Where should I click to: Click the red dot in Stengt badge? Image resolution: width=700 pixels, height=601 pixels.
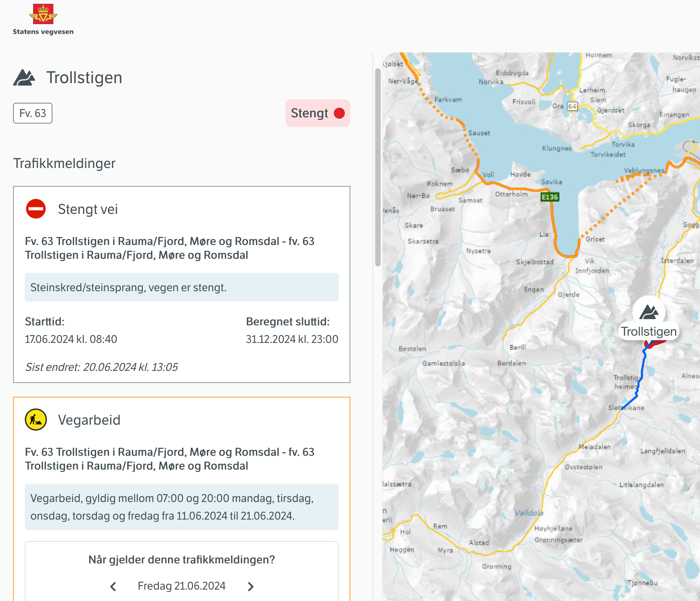[x=339, y=113]
